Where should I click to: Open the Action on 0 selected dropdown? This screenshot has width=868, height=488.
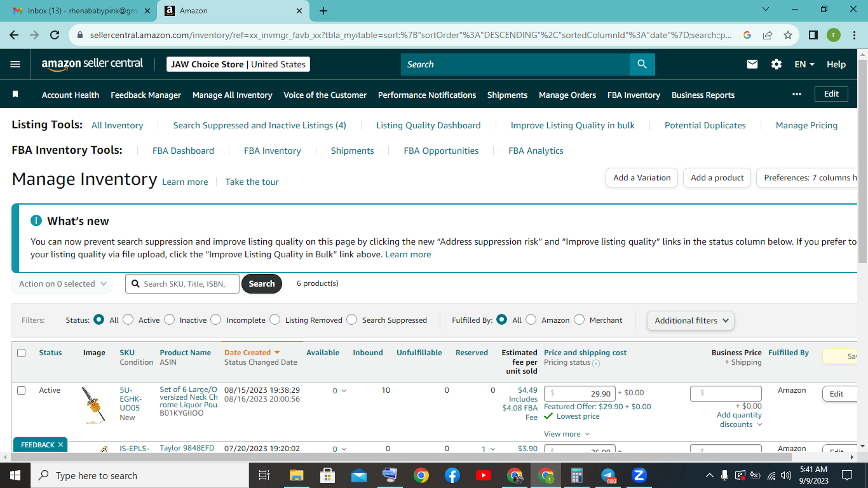point(62,284)
